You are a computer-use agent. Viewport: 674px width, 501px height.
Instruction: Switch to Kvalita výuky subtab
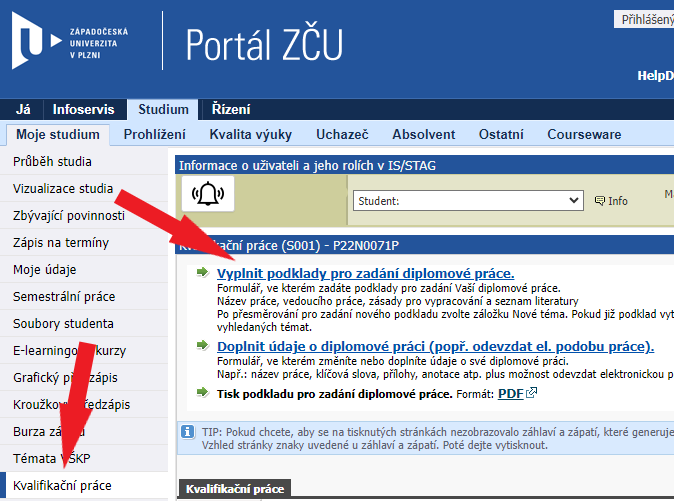point(251,134)
